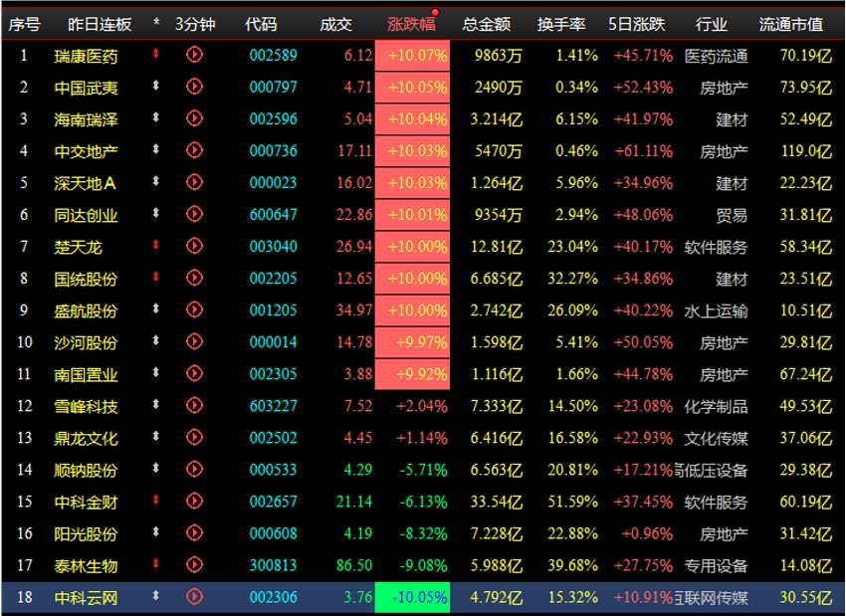Screen dimensions: 846x616
Task: Select stock name 盛航股份
Action: (86, 310)
